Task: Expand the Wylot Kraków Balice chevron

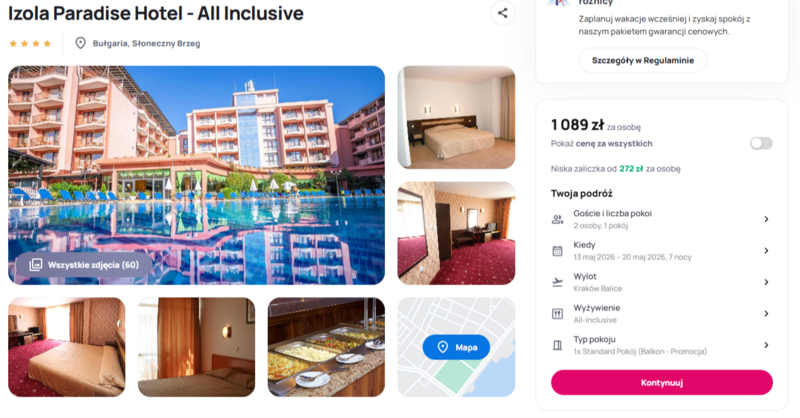Action: [766, 282]
